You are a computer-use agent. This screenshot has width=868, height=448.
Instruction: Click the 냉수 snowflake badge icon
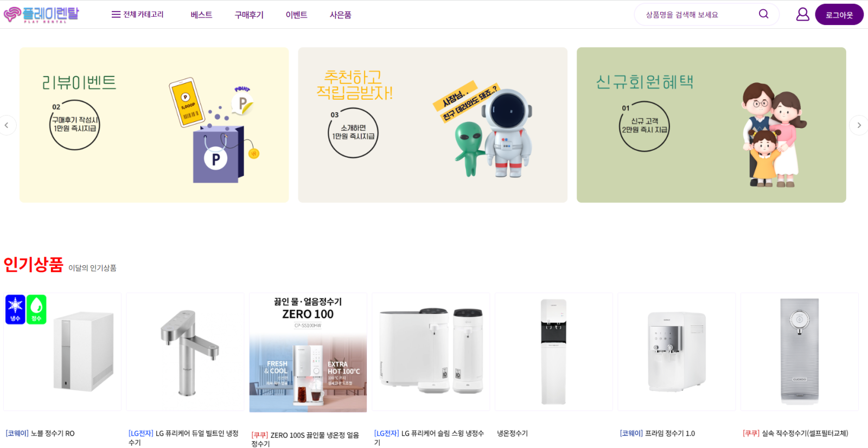click(x=15, y=309)
